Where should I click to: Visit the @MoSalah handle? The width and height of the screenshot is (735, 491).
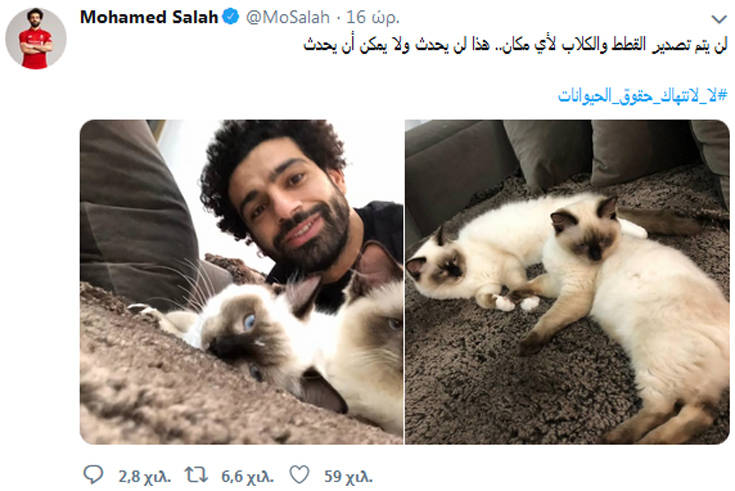[288, 17]
